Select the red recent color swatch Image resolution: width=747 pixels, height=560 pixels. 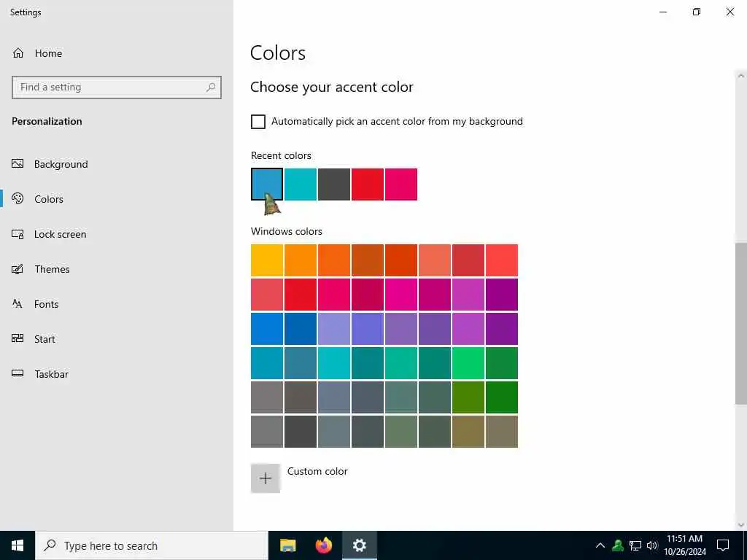pos(368,184)
